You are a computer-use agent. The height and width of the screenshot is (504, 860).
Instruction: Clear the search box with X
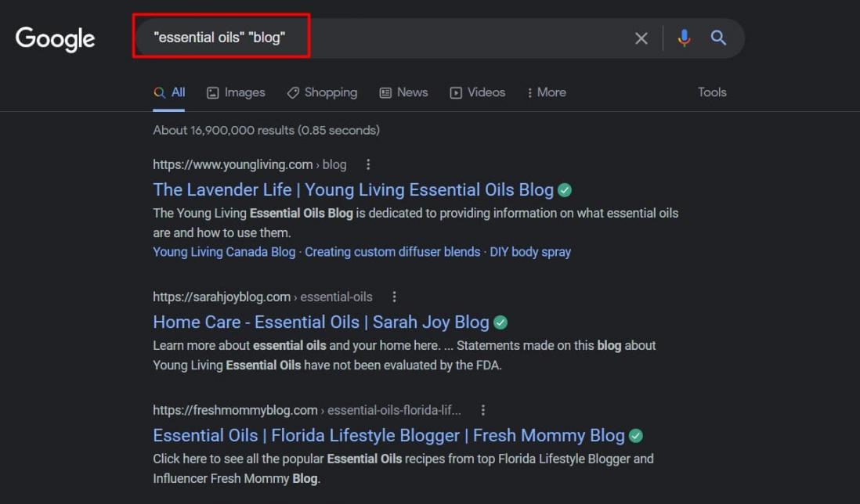[641, 38]
